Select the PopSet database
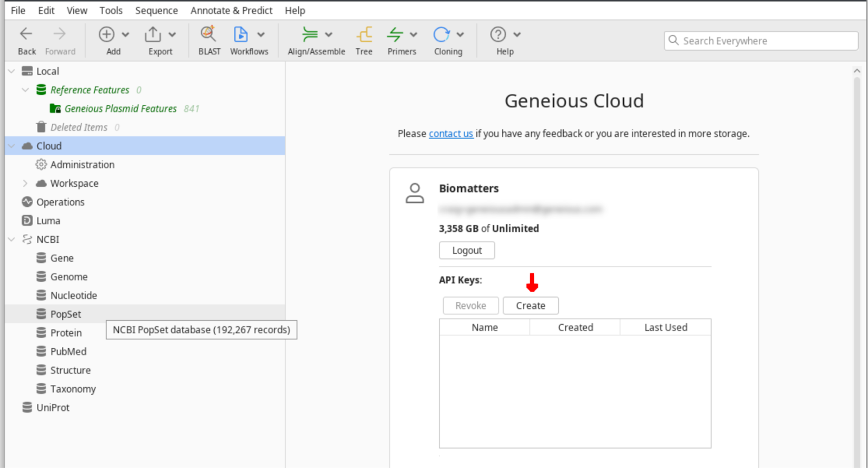The height and width of the screenshot is (468, 868). 66,314
